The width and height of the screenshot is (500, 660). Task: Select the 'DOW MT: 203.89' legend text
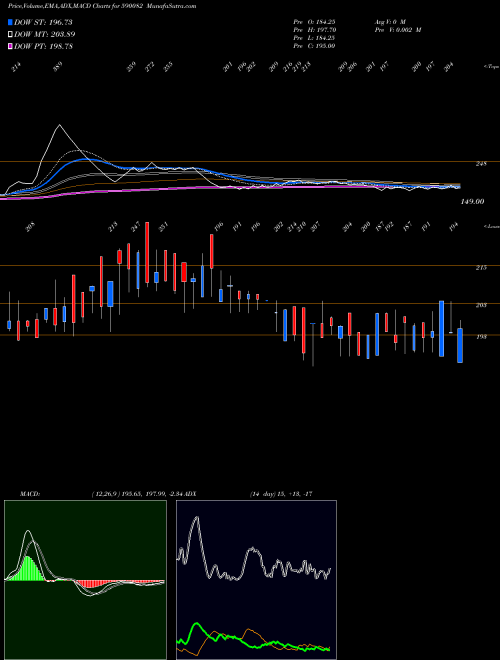pyautogui.click(x=45, y=35)
